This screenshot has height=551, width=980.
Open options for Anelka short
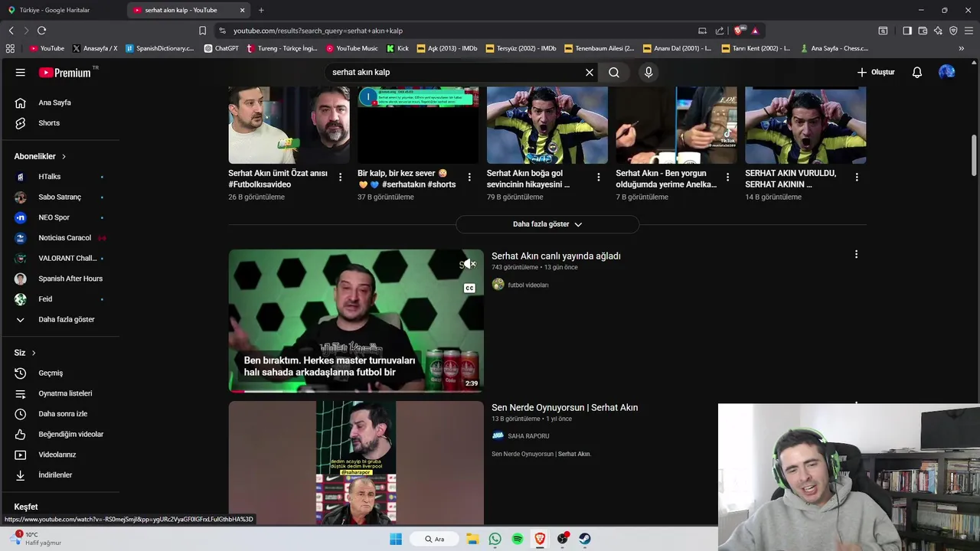[x=727, y=178]
